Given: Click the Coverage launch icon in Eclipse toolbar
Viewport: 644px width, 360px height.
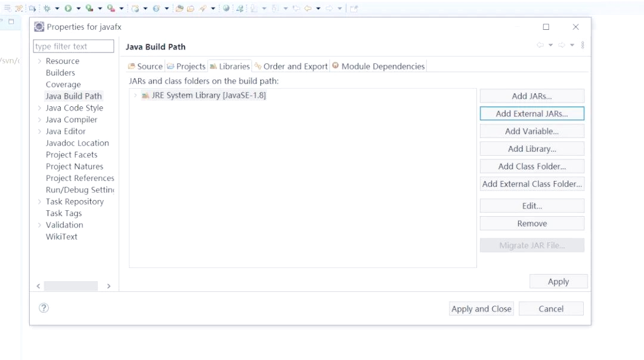Looking at the screenshot, I should point(89,8).
